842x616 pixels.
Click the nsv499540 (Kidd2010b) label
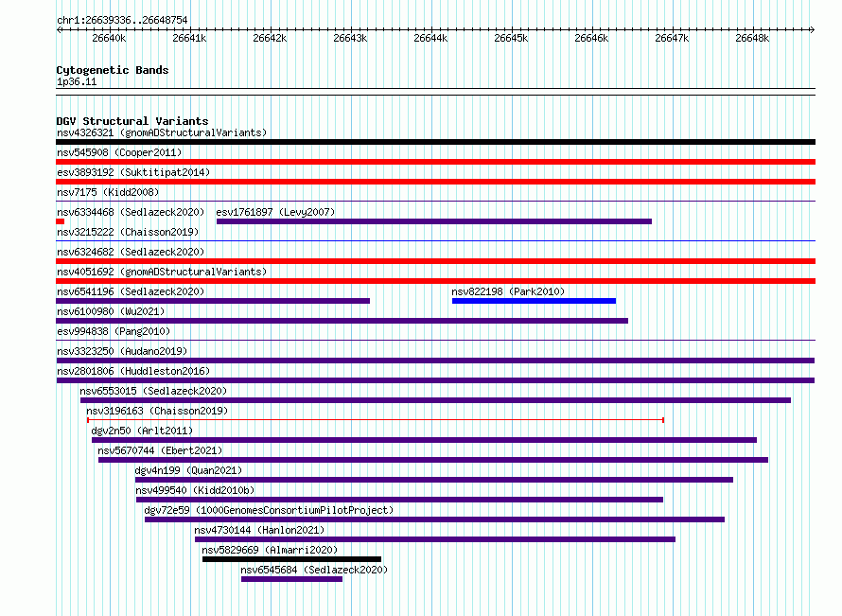point(195,490)
